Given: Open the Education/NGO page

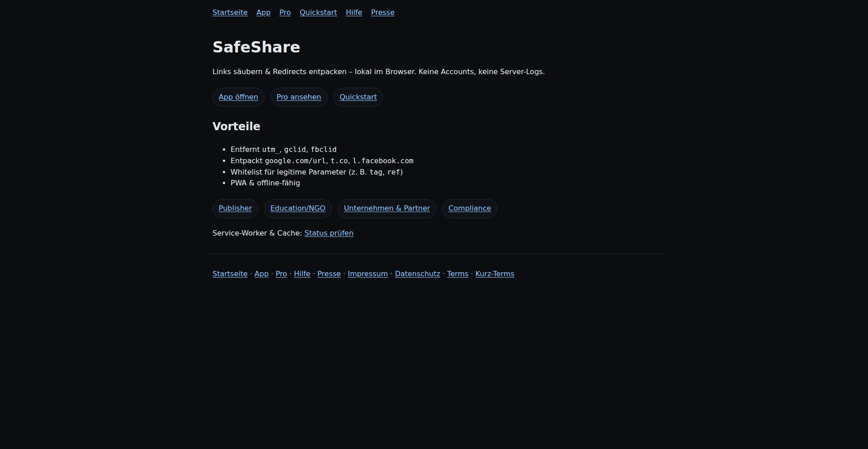Looking at the screenshot, I should [297, 208].
